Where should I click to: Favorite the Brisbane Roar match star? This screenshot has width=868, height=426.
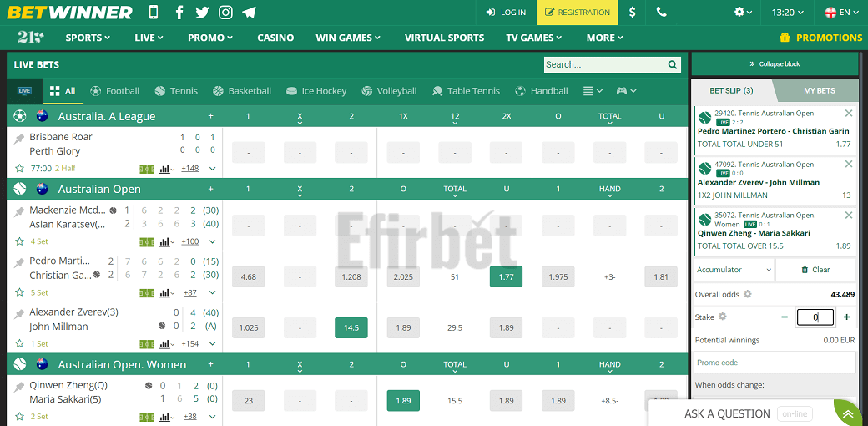19,169
